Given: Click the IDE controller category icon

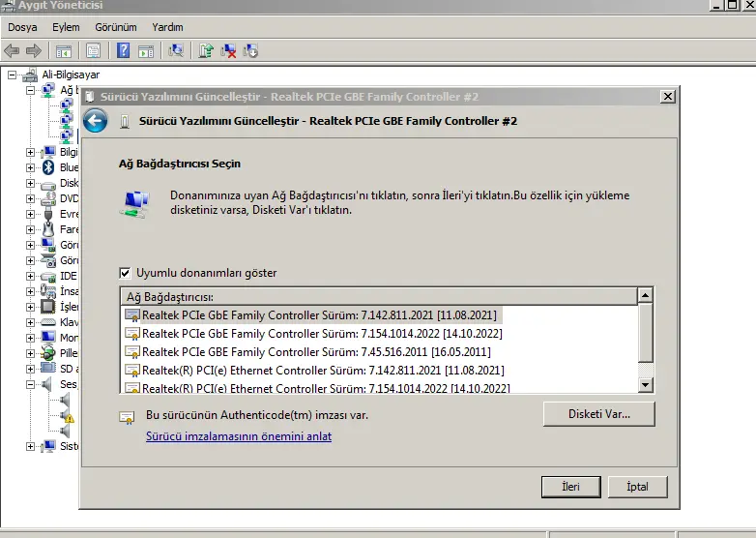Looking at the screenshot, I should [48, 276].
